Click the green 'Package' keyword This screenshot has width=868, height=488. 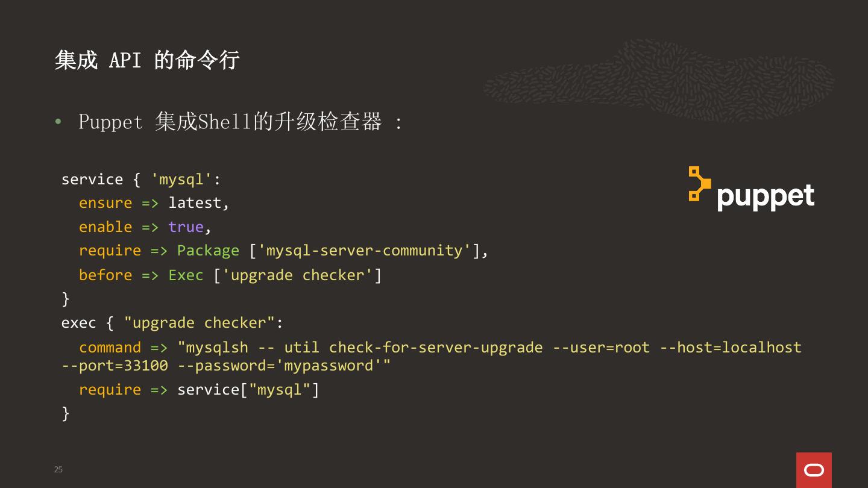(208, 251)
